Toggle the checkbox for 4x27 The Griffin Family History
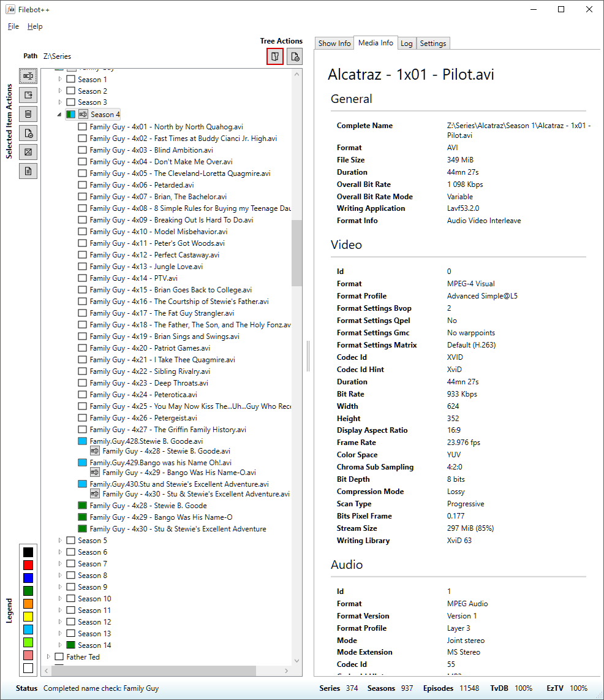Image resolution: width=604 pixels, height=700 pixels. pyautogui.click(x=83, y=430)
